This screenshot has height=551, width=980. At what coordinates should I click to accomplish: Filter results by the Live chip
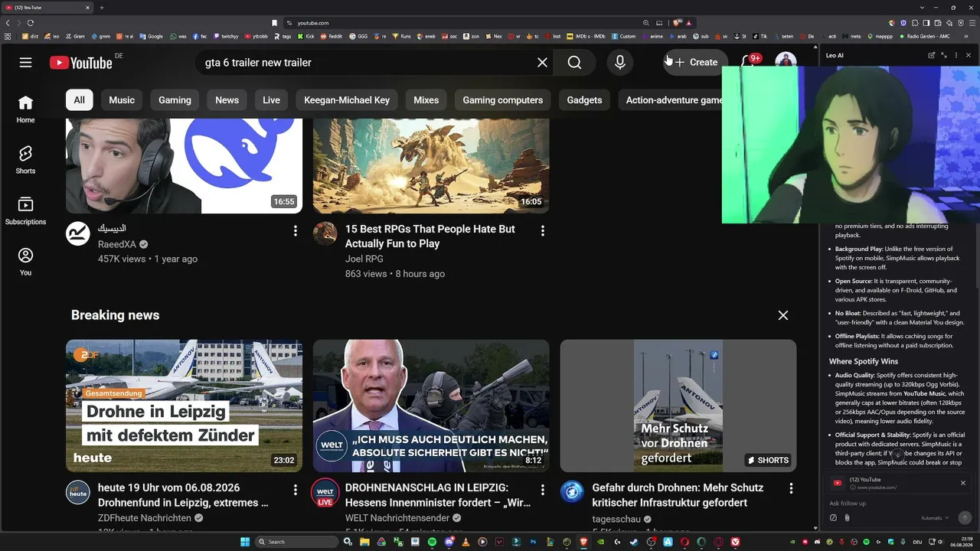click(271, 100)
